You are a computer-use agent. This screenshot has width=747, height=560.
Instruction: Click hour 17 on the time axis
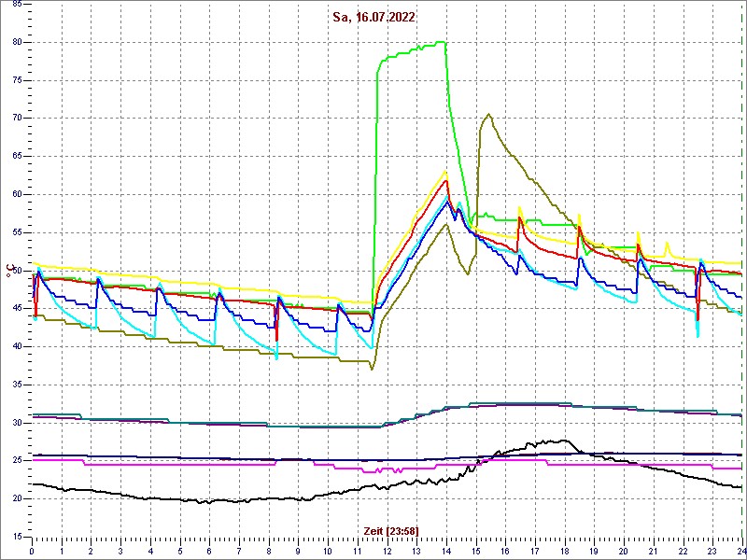pos(535,551)
